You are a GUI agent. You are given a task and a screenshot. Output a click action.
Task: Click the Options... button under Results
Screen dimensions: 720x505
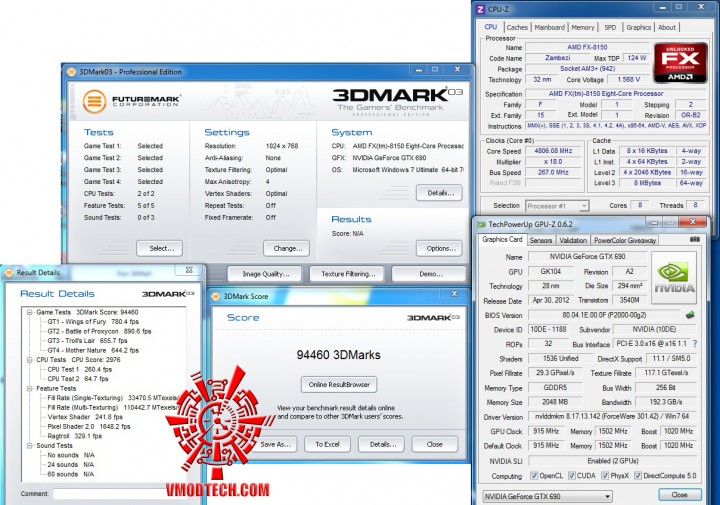pyautogui.click(x=439, y=248)
